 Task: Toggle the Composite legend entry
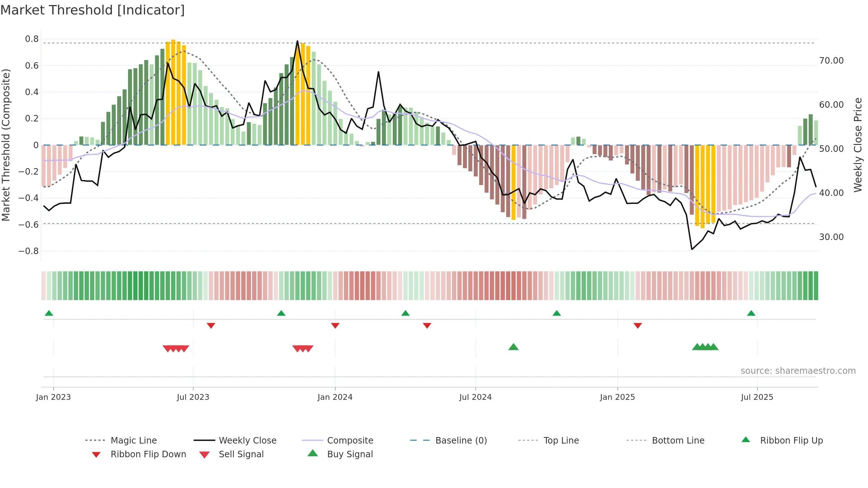point(337,440)
